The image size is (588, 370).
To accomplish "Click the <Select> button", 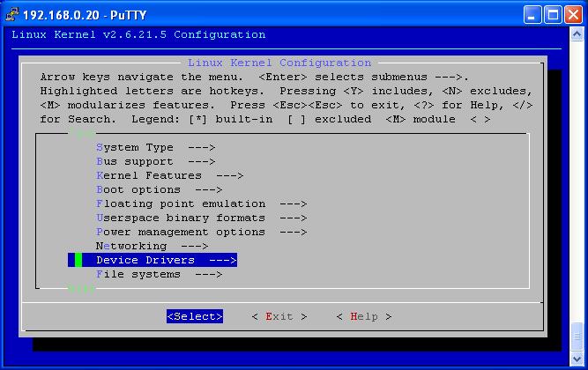I will click(x=195, y=316).
